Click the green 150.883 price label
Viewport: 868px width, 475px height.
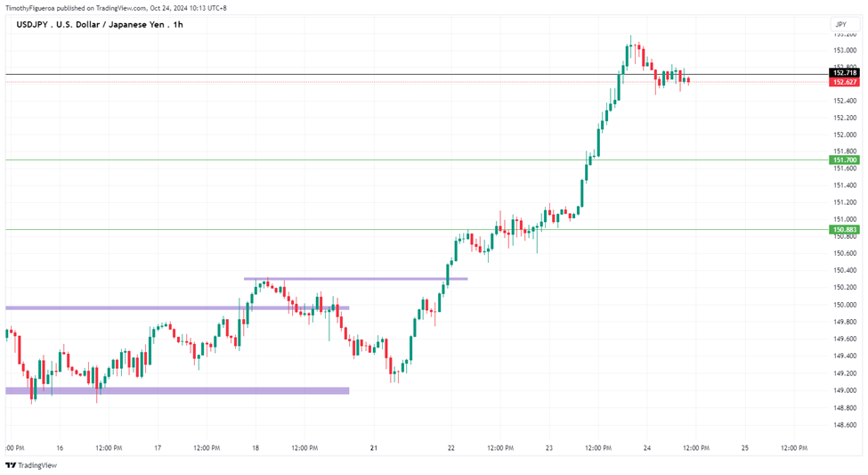tap(844, 229)
